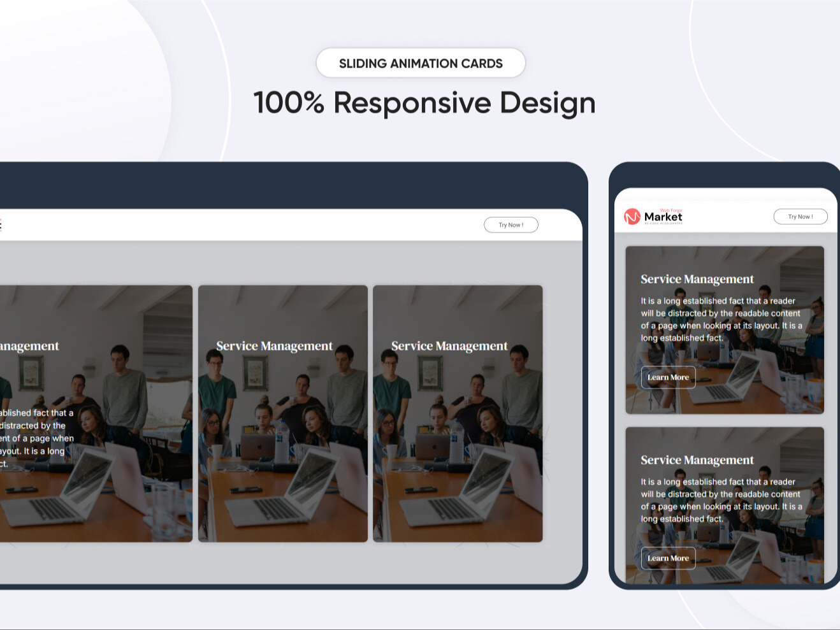The image size is (840, 630).
Task: Click the Service Management title on the middle card
Action: (274, 346)
